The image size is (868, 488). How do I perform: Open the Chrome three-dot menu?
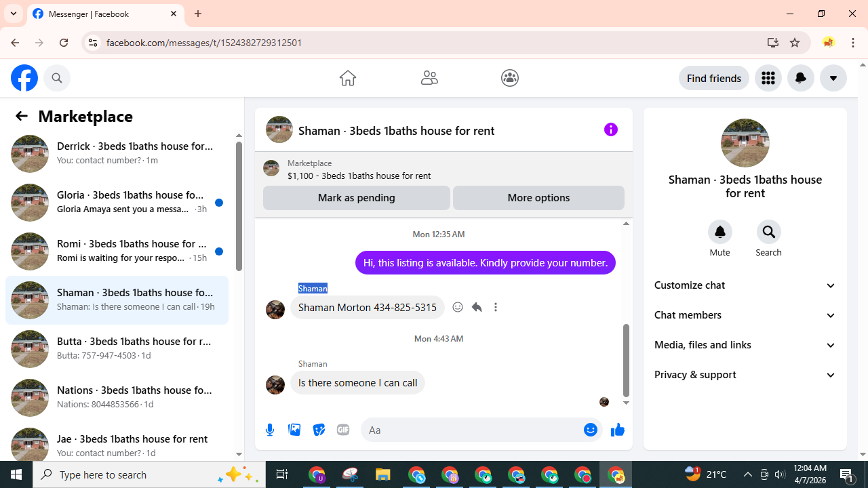(853, 43)
